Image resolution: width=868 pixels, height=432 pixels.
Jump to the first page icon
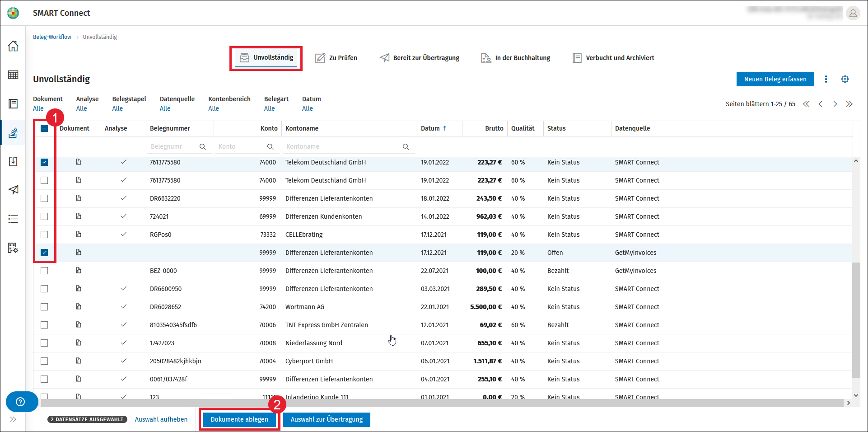[x=806, y=104]
